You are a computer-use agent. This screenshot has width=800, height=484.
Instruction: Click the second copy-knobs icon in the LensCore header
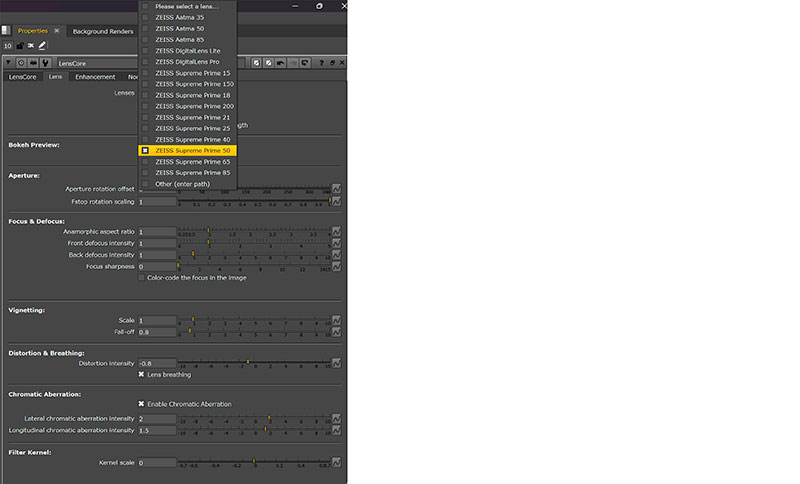point(268,63)
